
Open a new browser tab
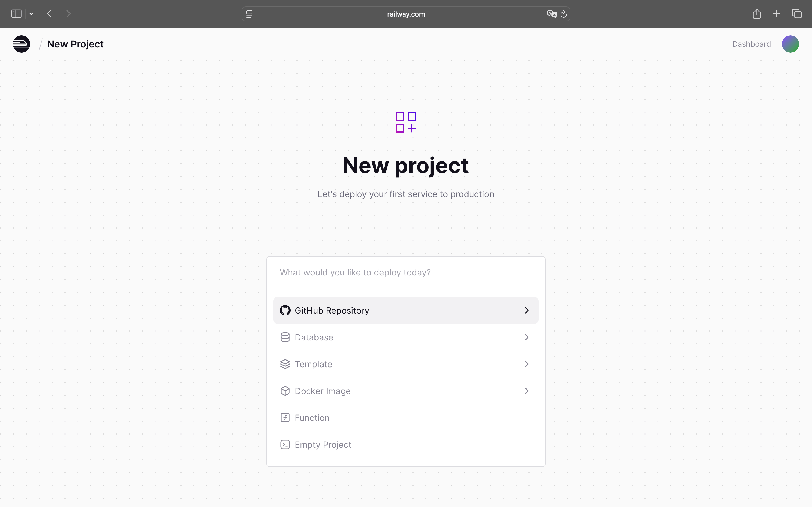[x=777, y=14]
